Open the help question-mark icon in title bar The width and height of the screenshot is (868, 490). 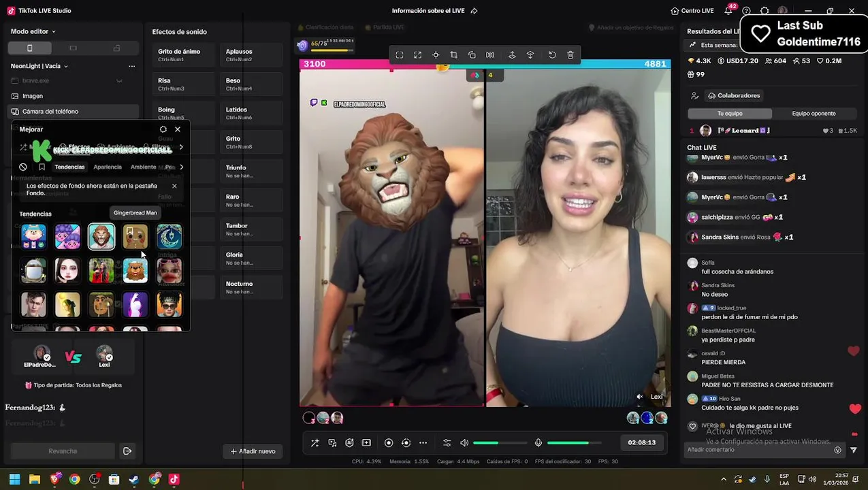point(747,11)
